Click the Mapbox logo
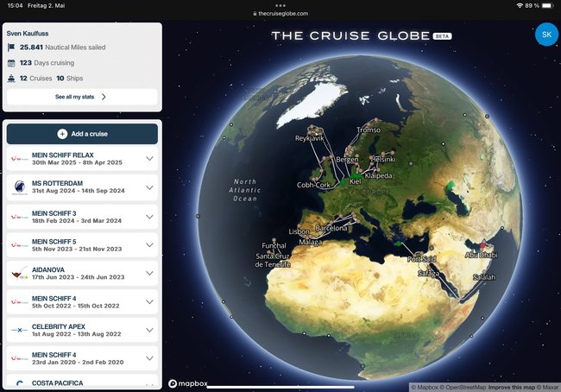Image resolution: width=561 pixels, height=392 pixels. (x=188, y=383)
